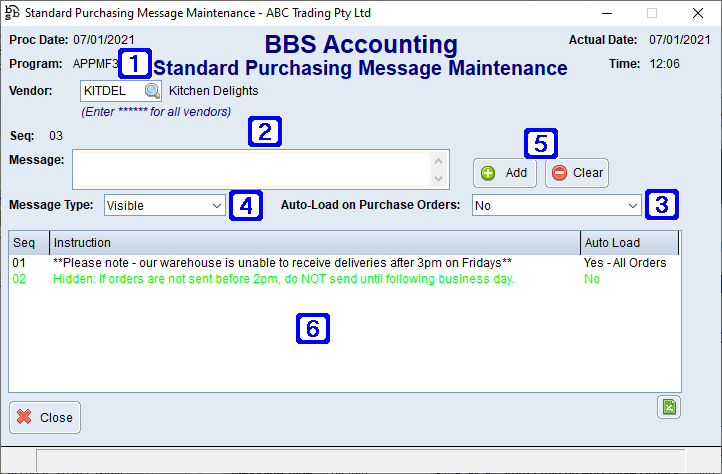722x474 pixels.
Task: Click sequence number '01' cell
Action: pos(19,263)
